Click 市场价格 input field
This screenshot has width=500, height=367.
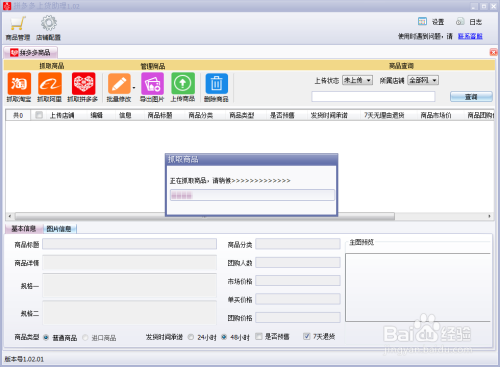(x=298, y=281)
